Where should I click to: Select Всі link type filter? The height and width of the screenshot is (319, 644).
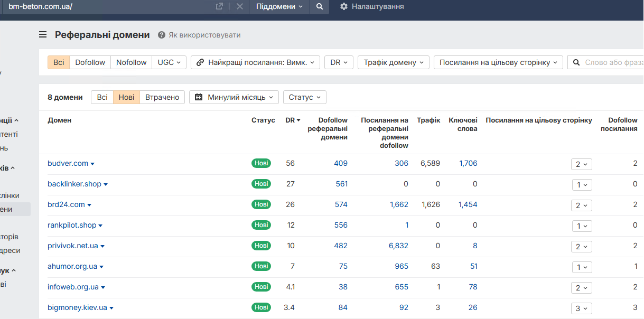[x=59, y=62]
